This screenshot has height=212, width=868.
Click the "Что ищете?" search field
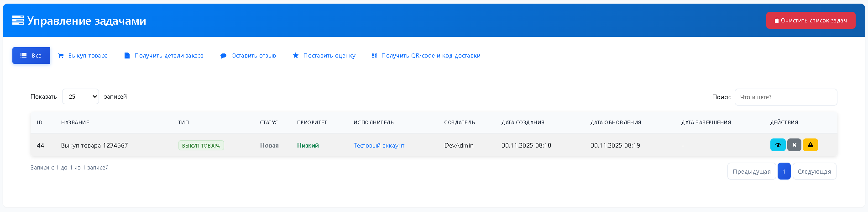[785, 97]
